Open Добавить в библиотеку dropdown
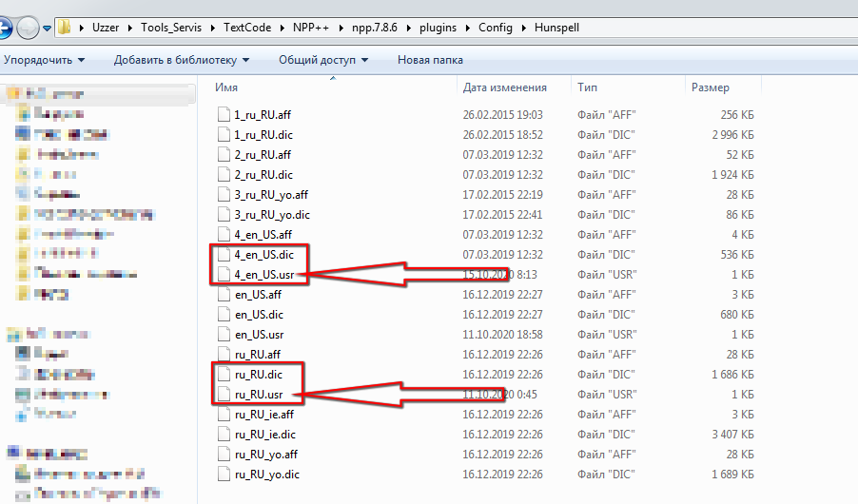Image resolution: width=858 pixels, height=504 pixels. pyautogui.click(x=181, y=60)
